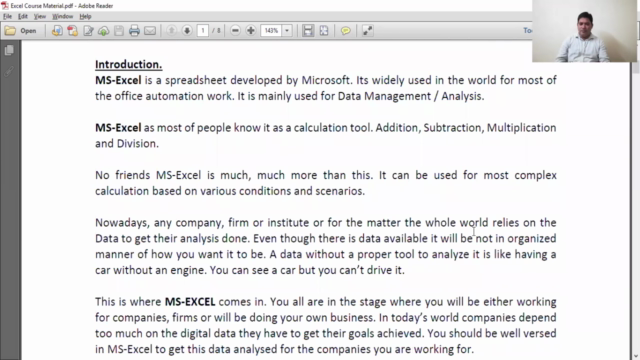The width and height of the screenshot is (640, 360).
Task: Open the File menu
Action: pyautogui.click(x=7, y=16)
